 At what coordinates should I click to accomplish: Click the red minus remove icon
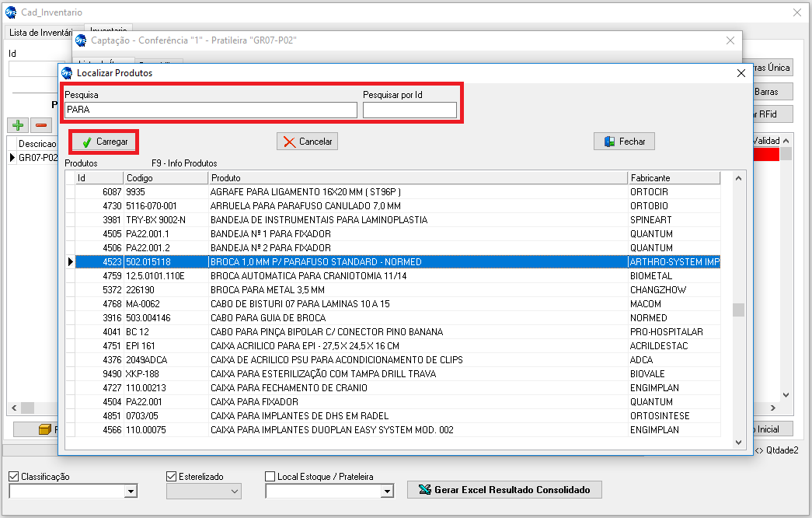[40, 124]
